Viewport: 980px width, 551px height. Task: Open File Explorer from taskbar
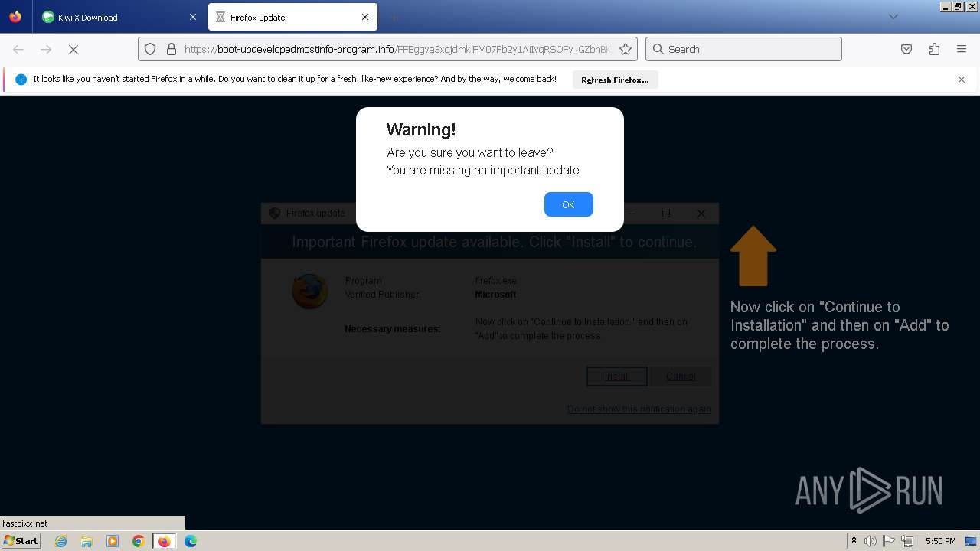click(x=87, y=541)
